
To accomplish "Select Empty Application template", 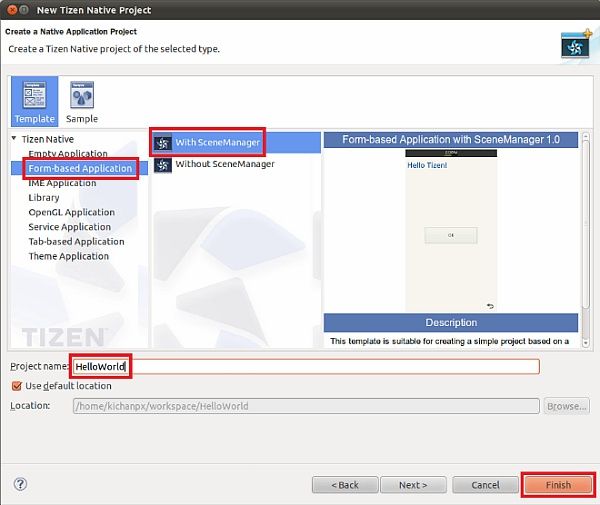I will tap(68, 154).
